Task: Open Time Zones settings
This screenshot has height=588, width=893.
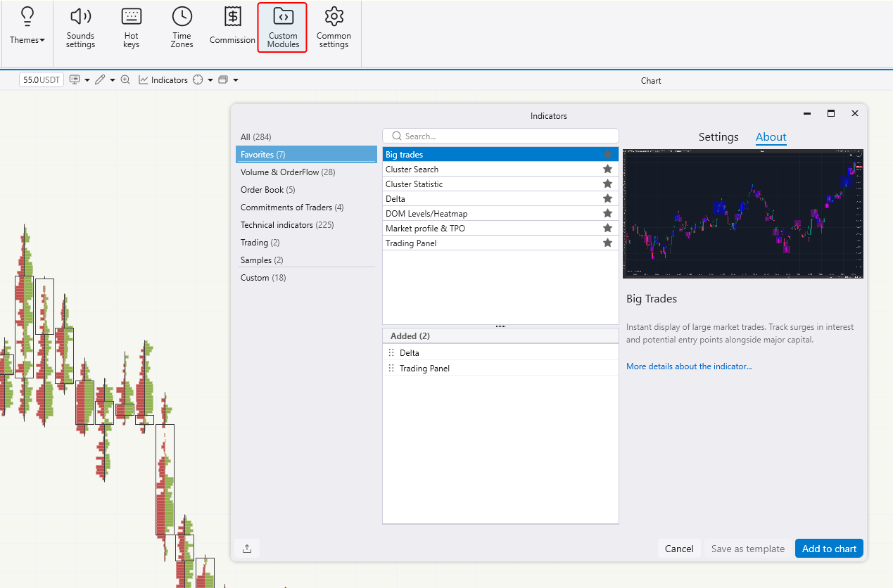Action: (182, 28)
